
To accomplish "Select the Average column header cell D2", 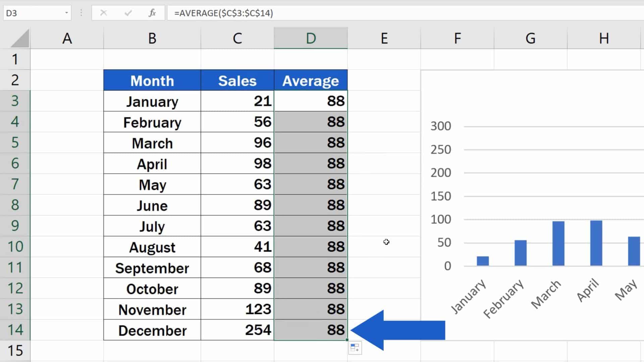I will 311,80.
